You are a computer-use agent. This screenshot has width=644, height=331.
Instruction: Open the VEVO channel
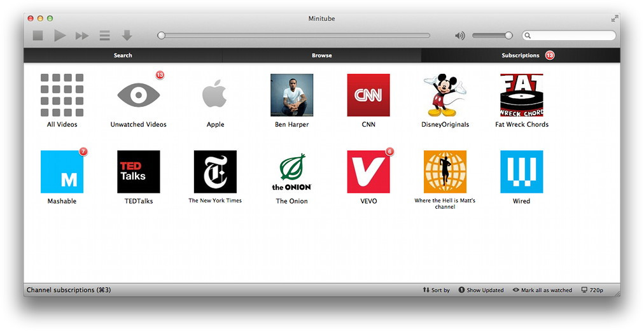[368, 172]
